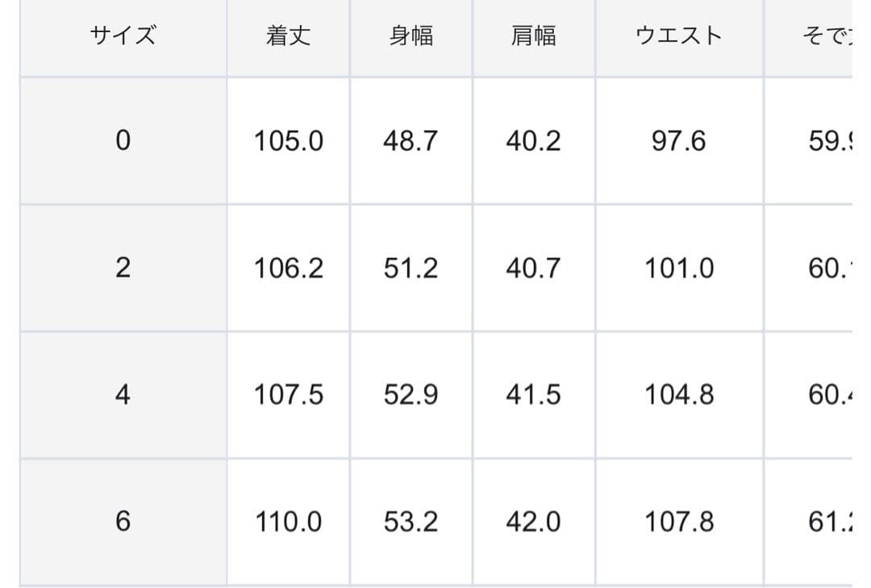Click the 40.2 shoulder width cell
Image resolution: width=871 pixels, height=588 pixels.
[x=533, y=141]
